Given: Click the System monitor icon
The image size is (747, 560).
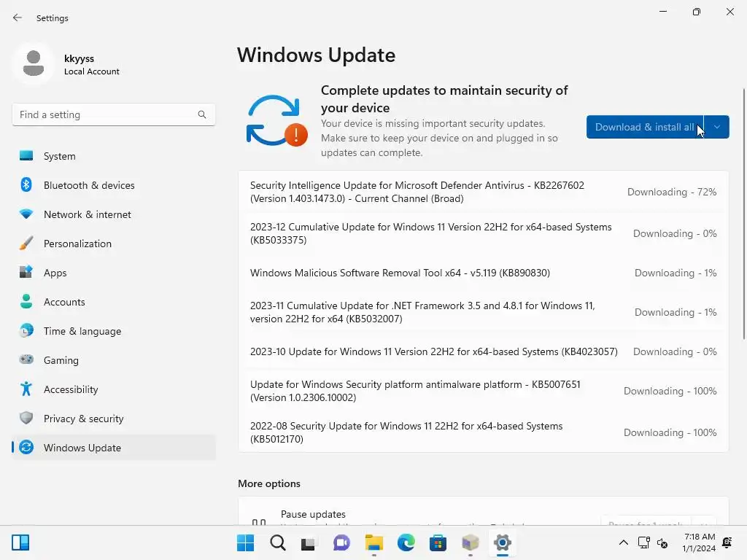Looking at the screenshot, I should pyautogui.click(x=26, y=156).
